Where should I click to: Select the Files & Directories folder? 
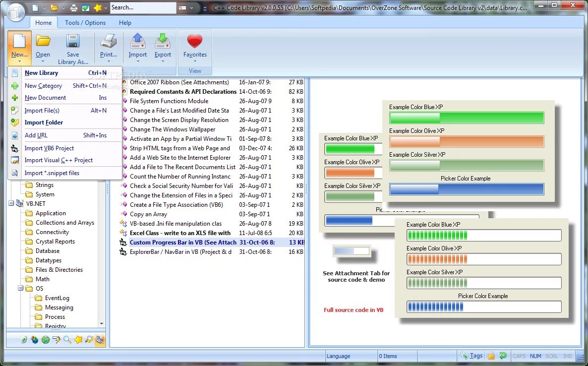click(x=59, y=270)
